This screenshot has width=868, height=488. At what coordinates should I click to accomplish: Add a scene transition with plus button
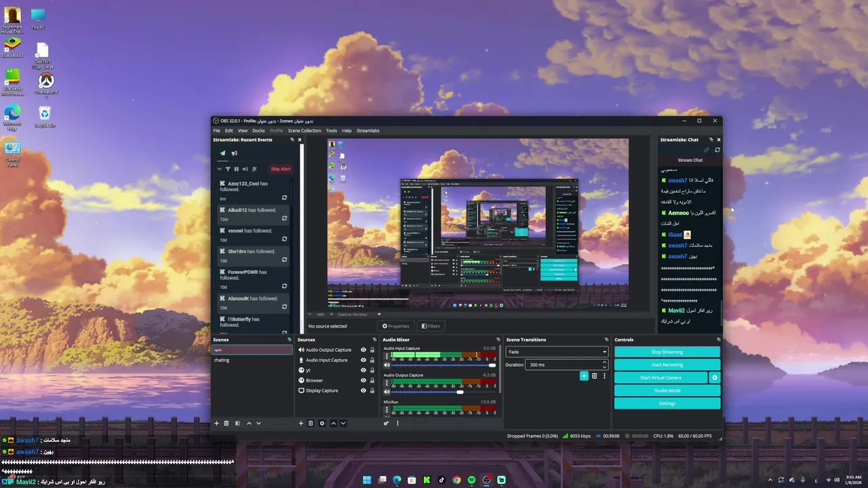pyautogui.click(x=584, y=375)
